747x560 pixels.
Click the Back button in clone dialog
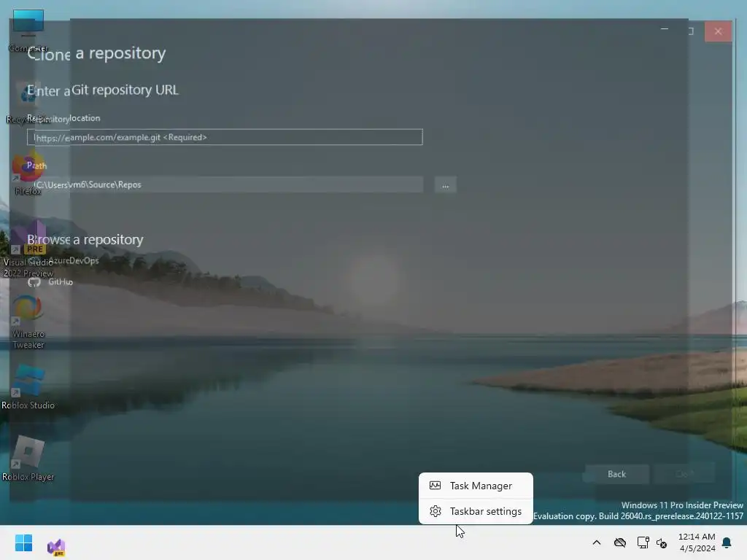point(616,474)
